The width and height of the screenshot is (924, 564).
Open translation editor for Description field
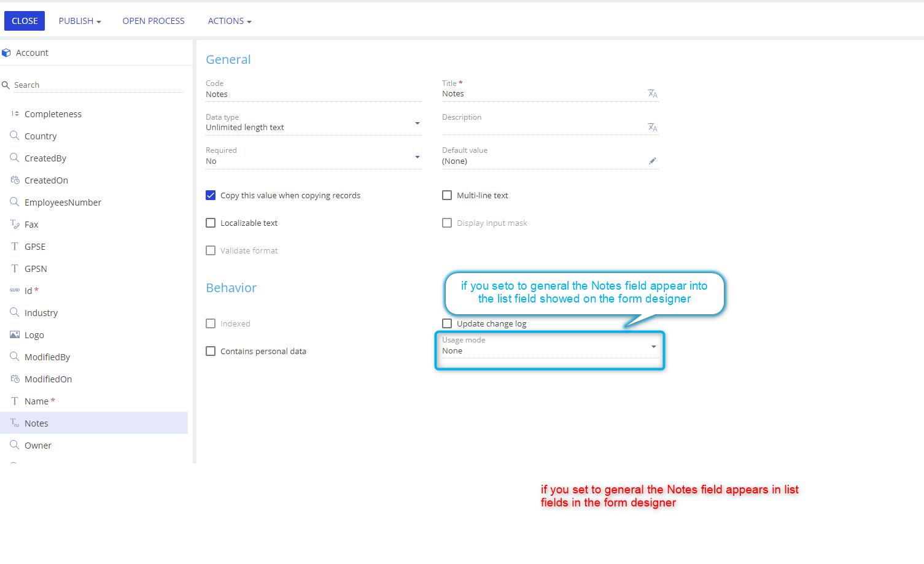coord(653,128)
